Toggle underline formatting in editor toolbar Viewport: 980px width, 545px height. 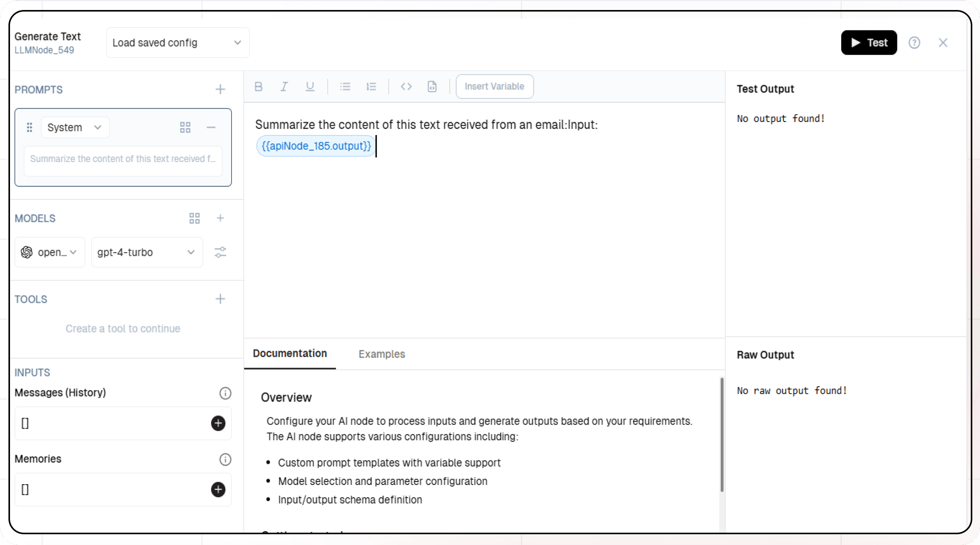click(x=310, y=87)
